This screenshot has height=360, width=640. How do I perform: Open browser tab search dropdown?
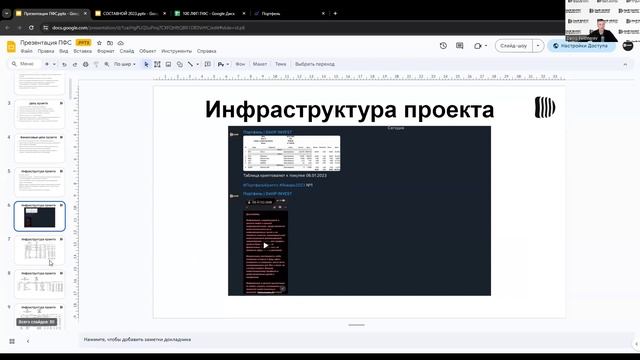click(x=7, y=13)
